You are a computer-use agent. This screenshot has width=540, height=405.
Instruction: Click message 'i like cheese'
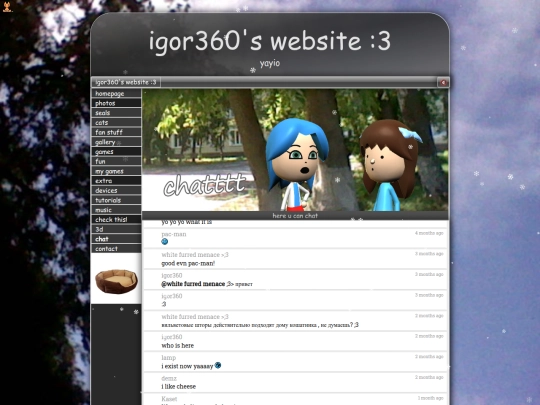coord(178,386)
